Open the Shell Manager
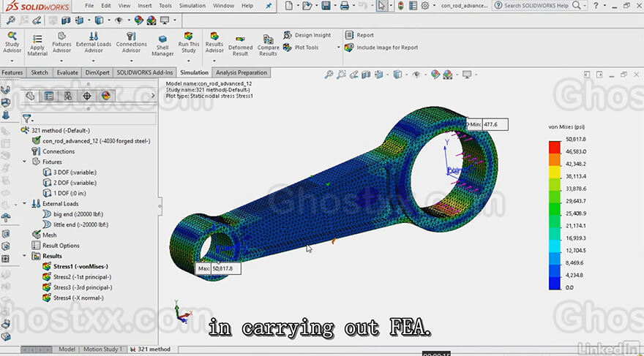This screenshot has width=644, height=356. 162,45
